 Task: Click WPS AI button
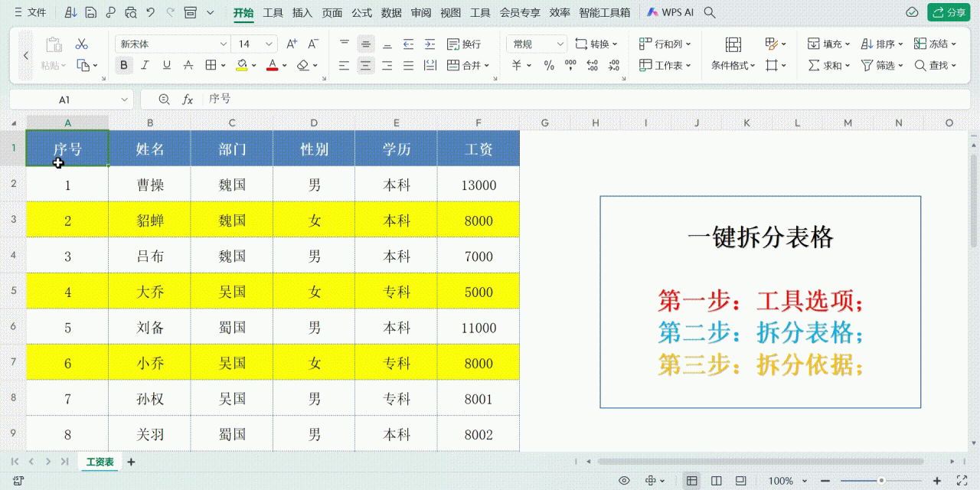click(671, 12)
